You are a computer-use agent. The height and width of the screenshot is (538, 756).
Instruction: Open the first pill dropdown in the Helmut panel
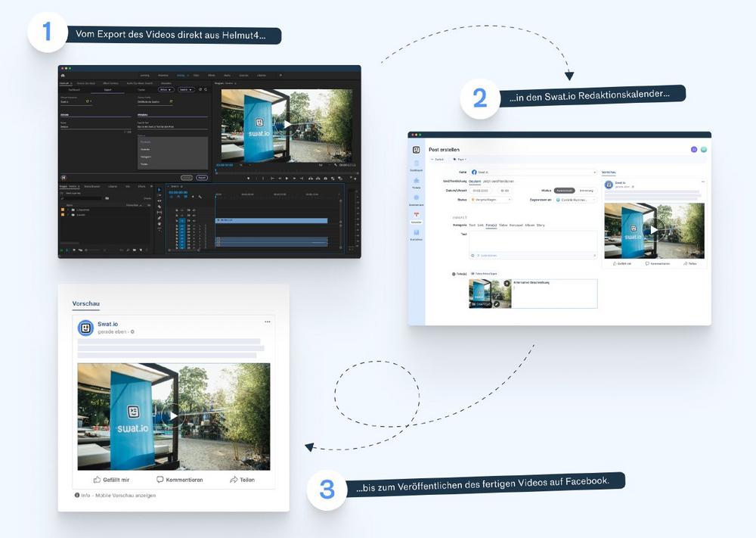(x=166, y=90)
